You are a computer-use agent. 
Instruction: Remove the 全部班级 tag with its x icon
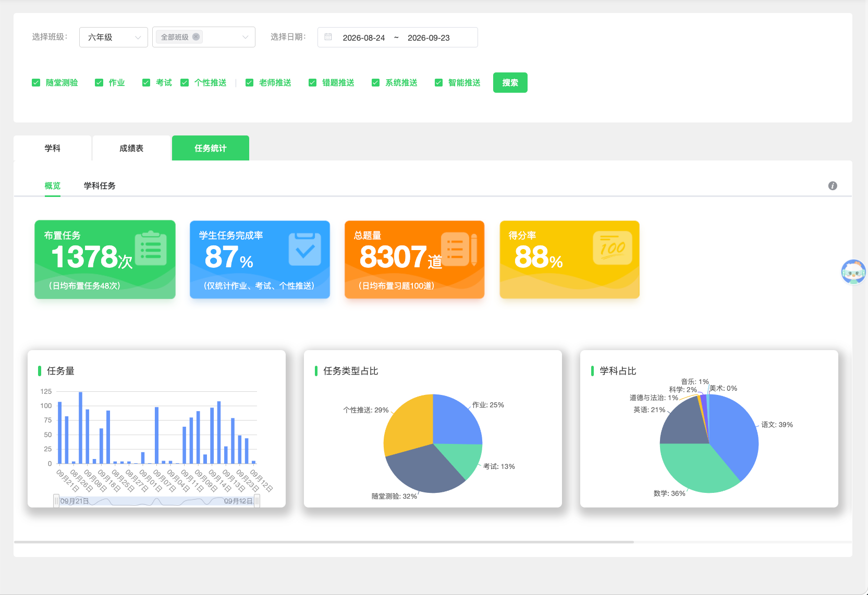pyautogui.click(x=196, y=37)
